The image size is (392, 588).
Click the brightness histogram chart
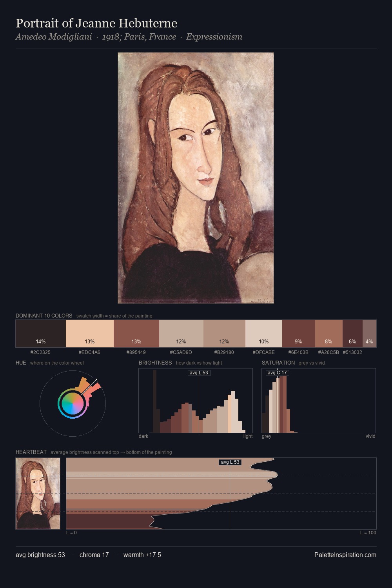pos(196,401)
